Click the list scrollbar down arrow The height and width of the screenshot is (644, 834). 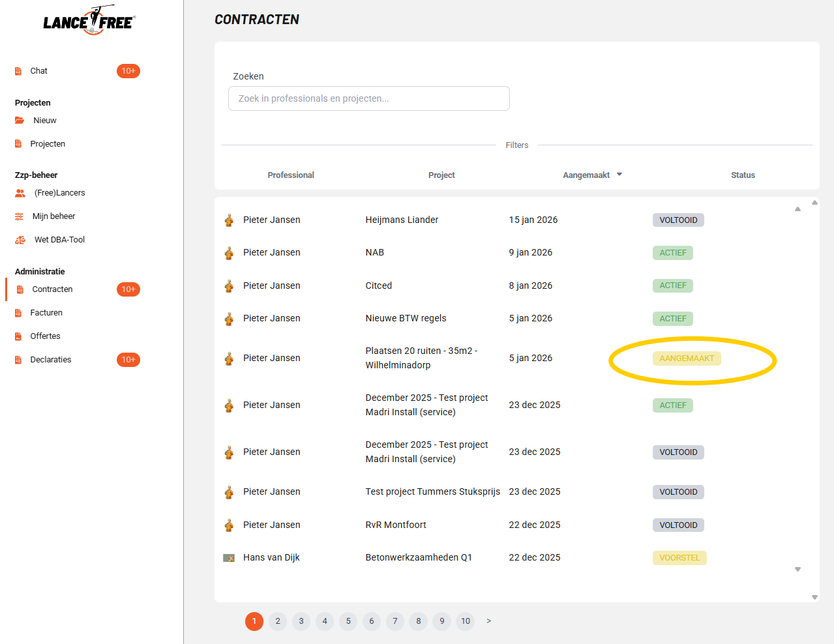click(814, 597)
